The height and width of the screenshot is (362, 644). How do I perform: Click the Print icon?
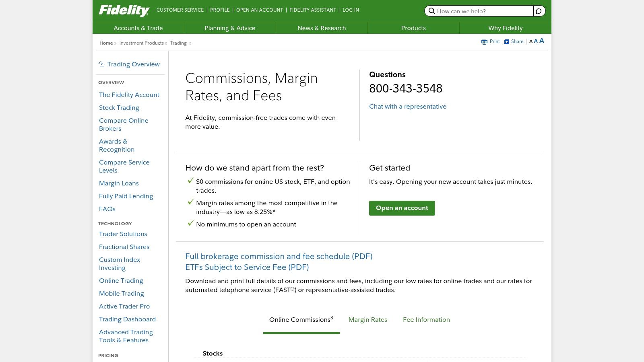(x=484, y=41)
